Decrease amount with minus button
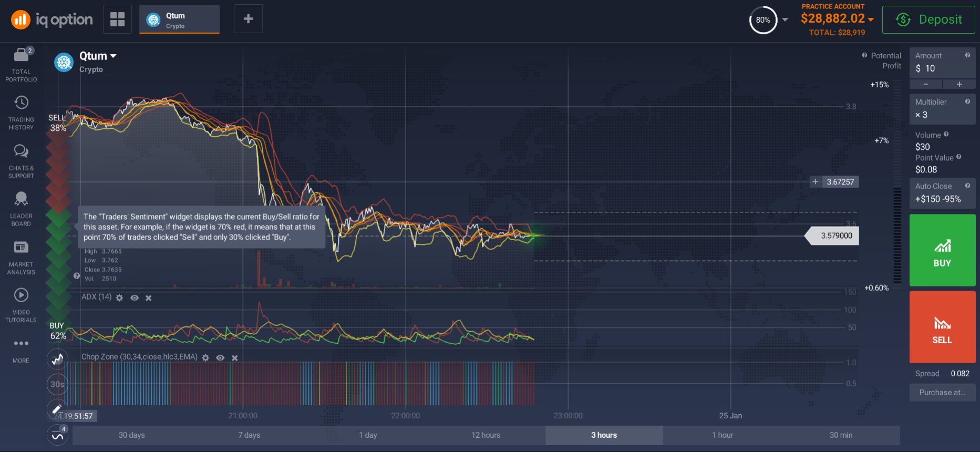Screen dimensions: 980x452 925,84
